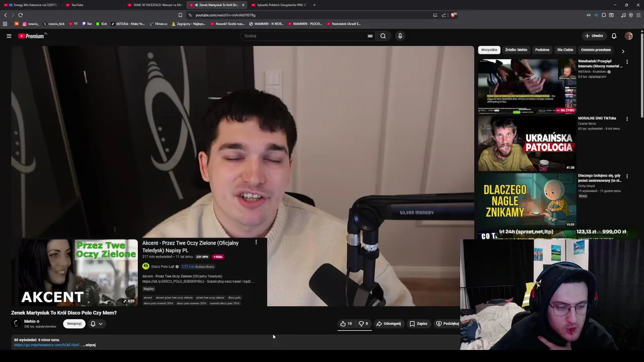Expand the description with ...więcej

tap(89, 345)
